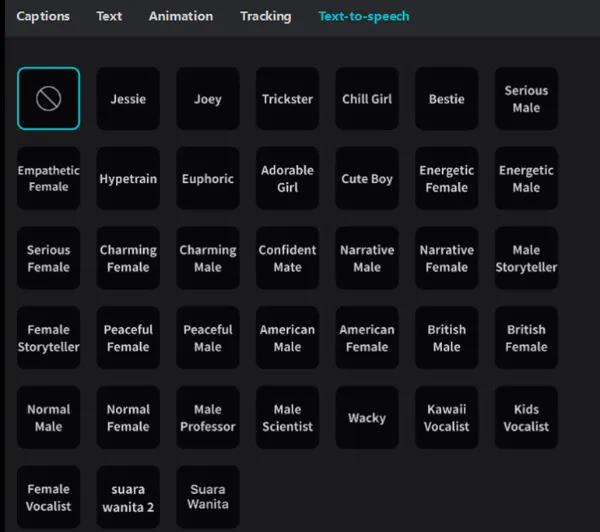Choose the Serious Female voice
Screen dimensions: 600x532
[49, 258]
